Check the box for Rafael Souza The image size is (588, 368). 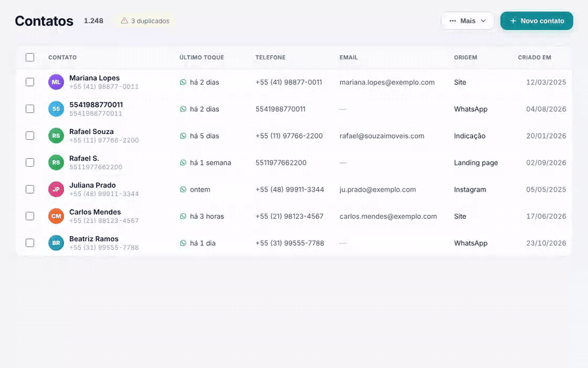pyautogui.click(x=30, y=135)
